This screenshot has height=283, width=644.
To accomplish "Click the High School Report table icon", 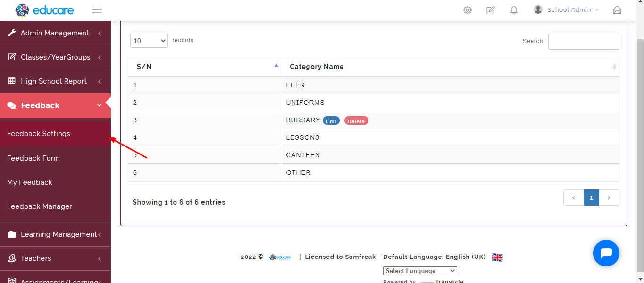I will tap(12, 81).
